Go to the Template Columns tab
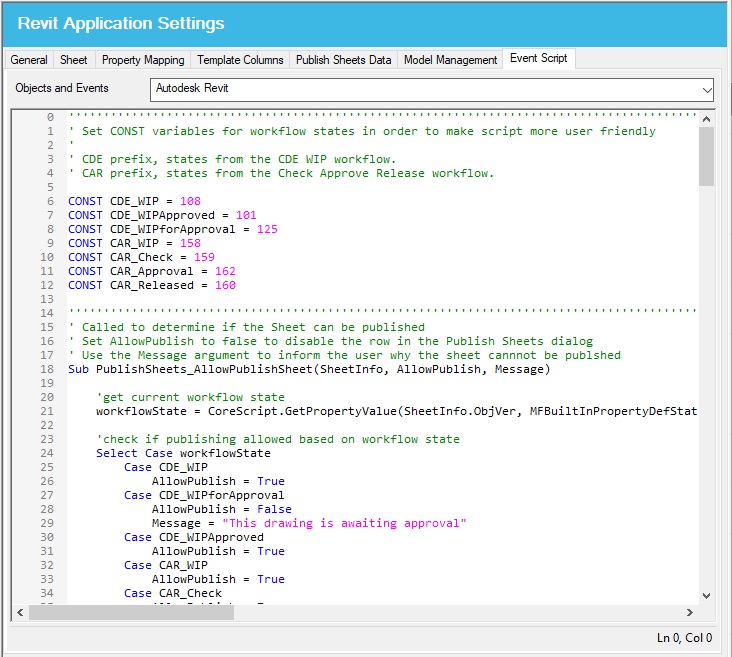This screenshot has width=732, height=657. tap(240, 60)
